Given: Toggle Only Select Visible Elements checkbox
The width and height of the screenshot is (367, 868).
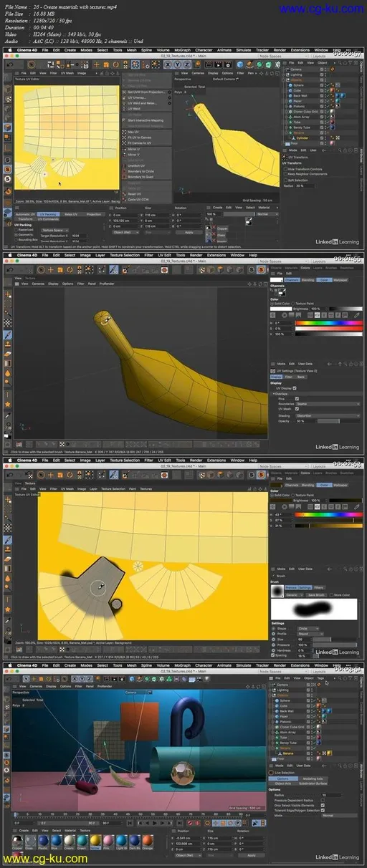Looking at the screenshot, I should [x=323, y=805].
